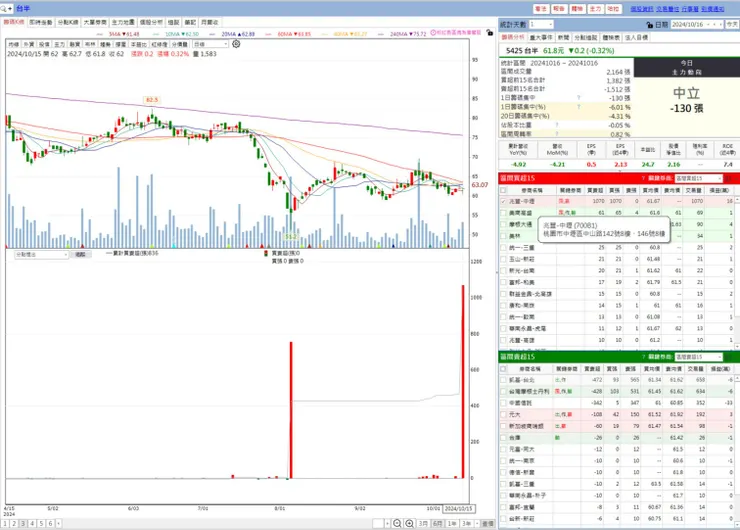
Task: Check the 元大 seller checkbox
Action: pos(503,414)
